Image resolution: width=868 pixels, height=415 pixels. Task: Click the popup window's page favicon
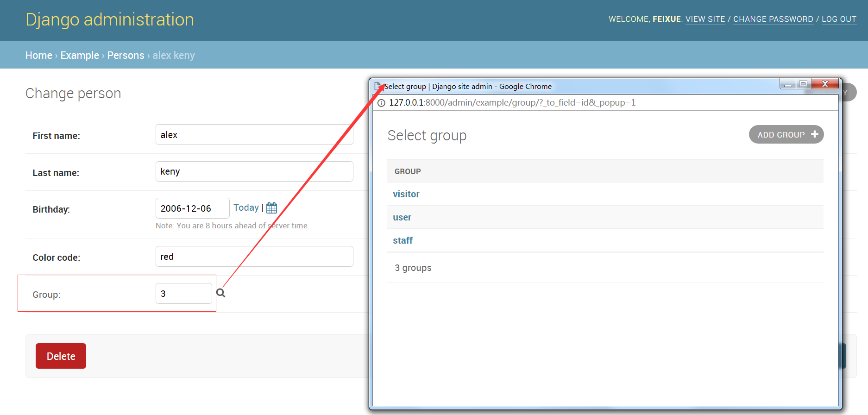pos(378,86)
